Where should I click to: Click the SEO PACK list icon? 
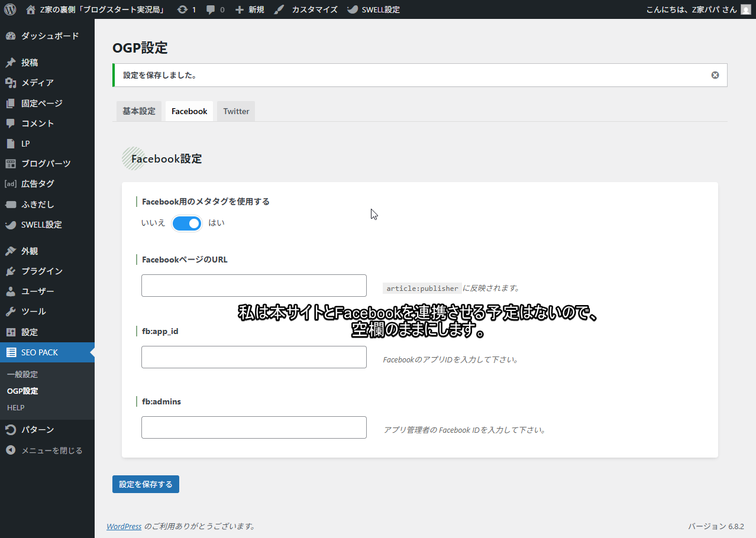(11, 352)
